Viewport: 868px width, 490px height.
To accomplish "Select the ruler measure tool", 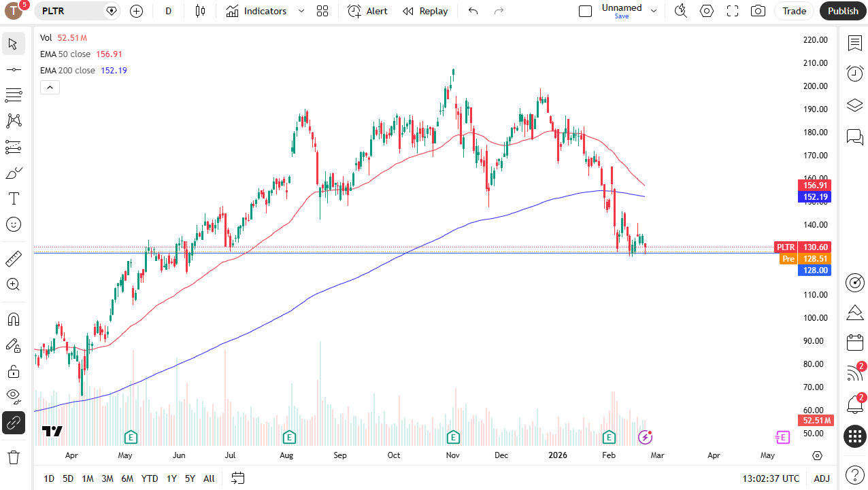I will (13, 258).
